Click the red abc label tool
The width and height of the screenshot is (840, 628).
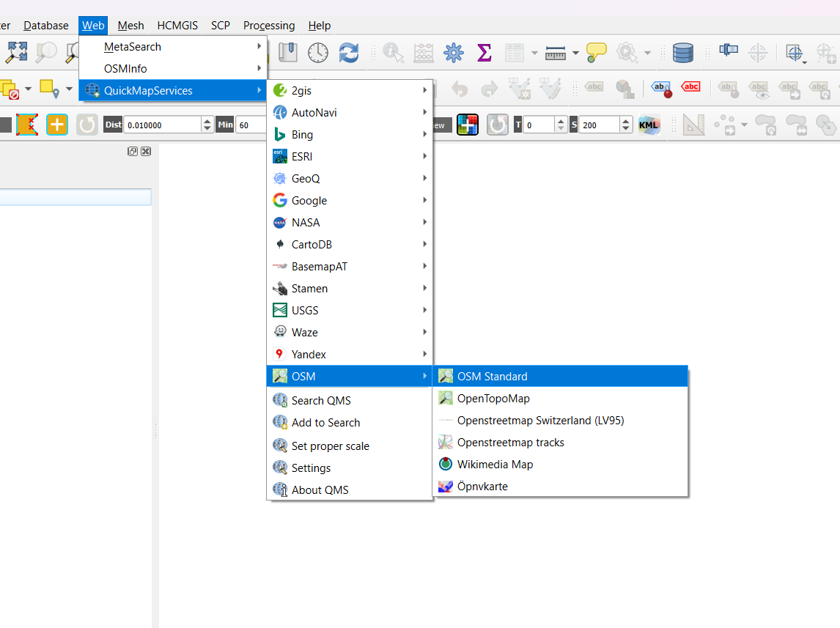(x=690, y=87)
